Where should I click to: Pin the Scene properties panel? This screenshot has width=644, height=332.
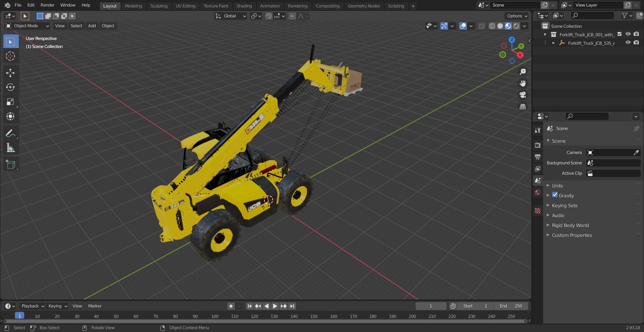tap(636, 129)
